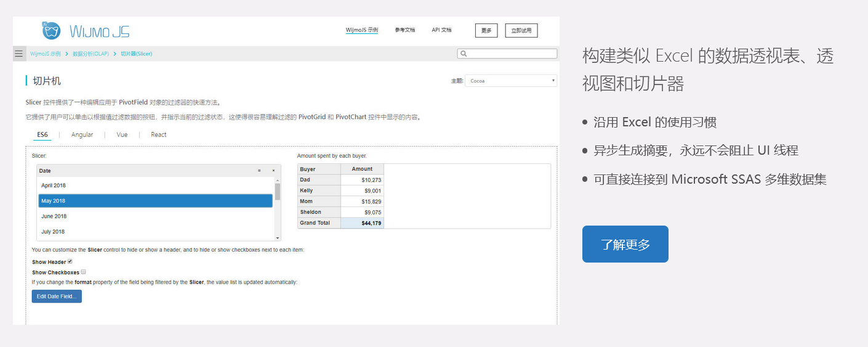Click the Wijmo JS logo
Image resolution: width=868 pixels, height=347 pixels.
coord(86,31)
